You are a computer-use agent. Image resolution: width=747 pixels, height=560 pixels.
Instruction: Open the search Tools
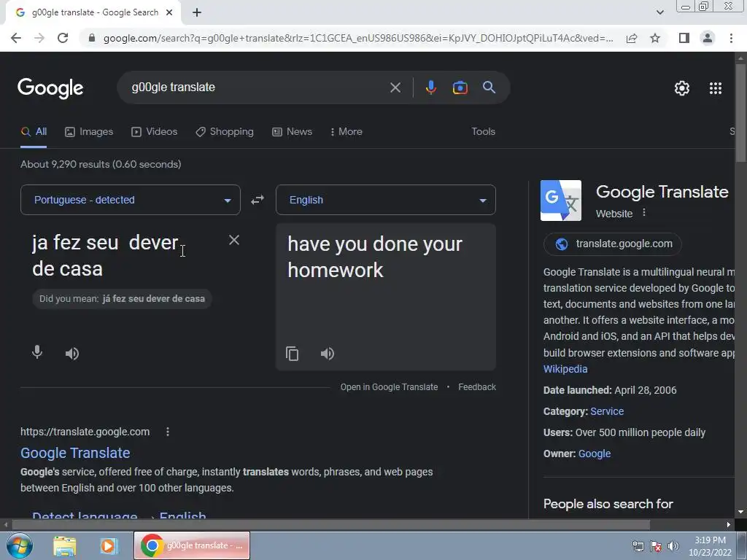483,132
